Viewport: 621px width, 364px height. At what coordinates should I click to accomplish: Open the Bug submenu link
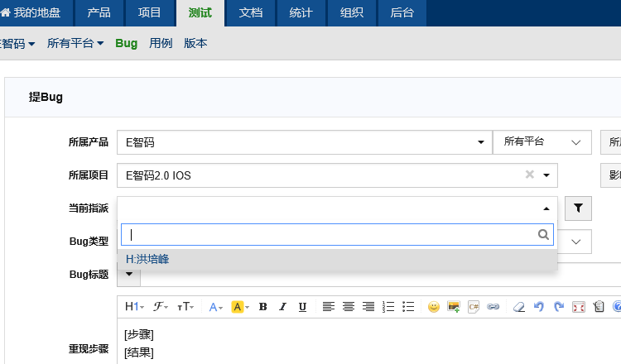click(x=127, y=43)
